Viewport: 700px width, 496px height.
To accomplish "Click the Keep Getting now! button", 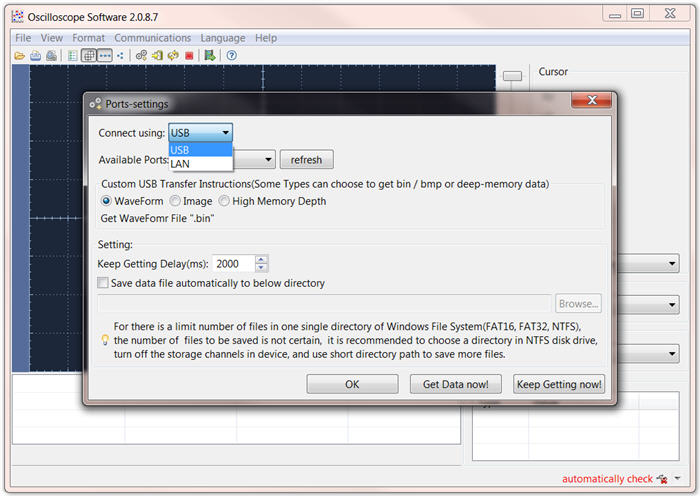I will [559, 384].
